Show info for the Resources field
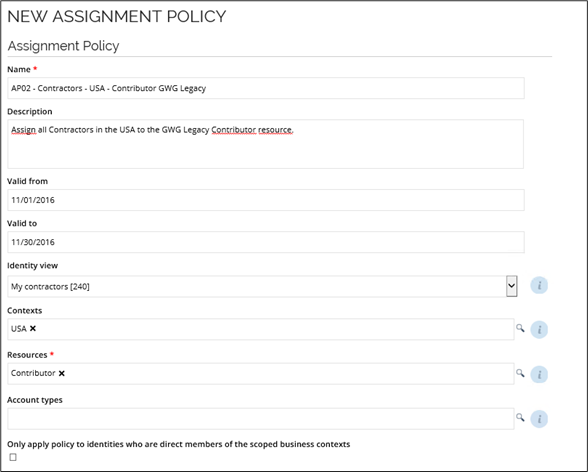Viewport: 588px width, 472px height. click(x=539, y=375)
